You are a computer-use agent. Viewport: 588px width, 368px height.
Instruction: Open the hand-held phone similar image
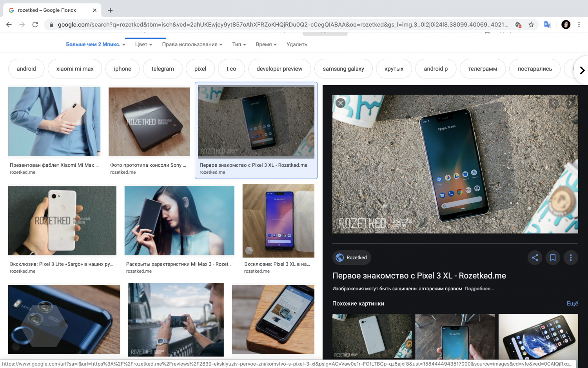[455, 336]
